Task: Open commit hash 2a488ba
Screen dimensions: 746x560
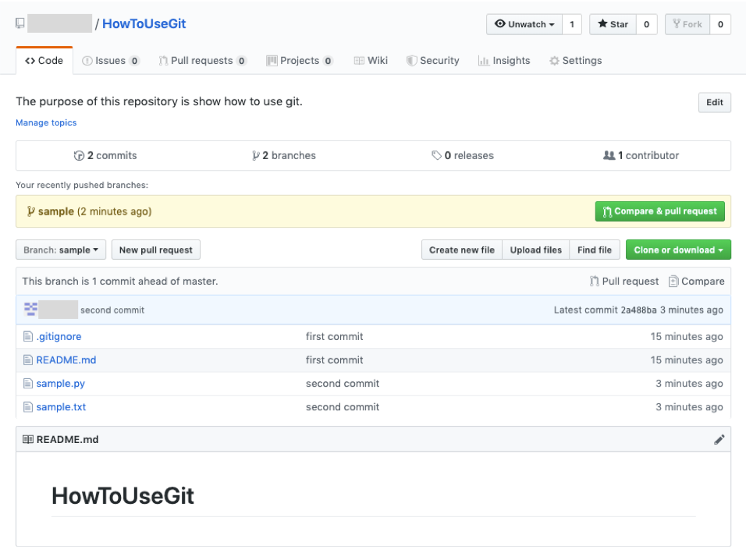Action: click(638, 310)
